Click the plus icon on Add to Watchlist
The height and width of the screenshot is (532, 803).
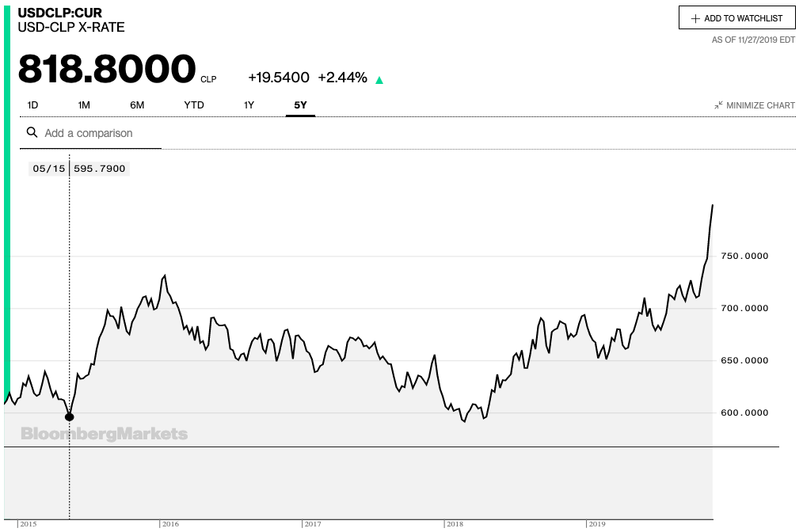[695, 18]
